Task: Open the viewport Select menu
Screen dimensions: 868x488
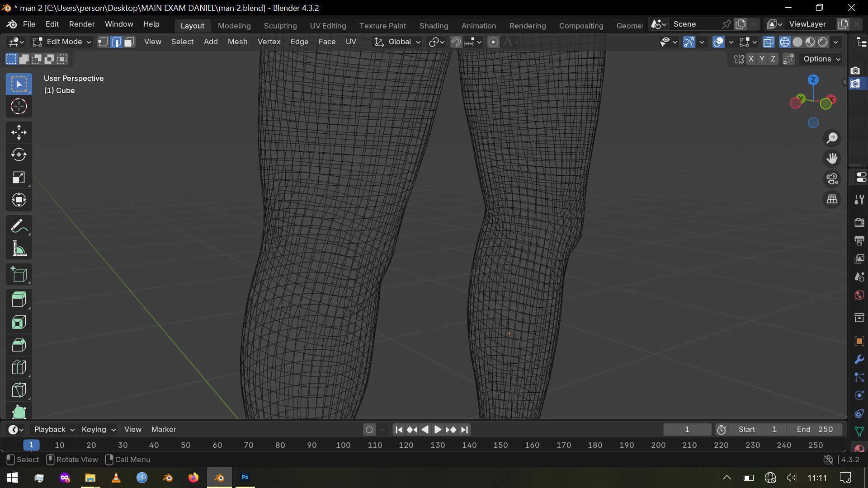Action: pyautogui.click(x=182, y=42)
